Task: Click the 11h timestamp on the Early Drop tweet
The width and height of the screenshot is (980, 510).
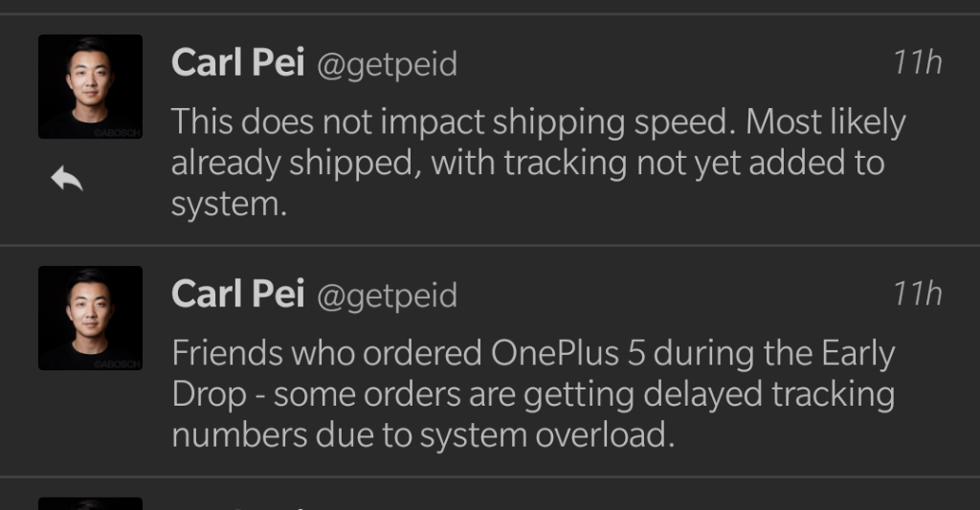Action: [916, 294]
